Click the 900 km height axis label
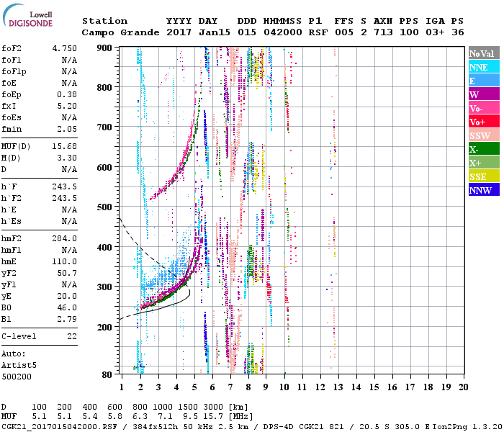This screenshot has height=432, width=504. click(104, 48)
